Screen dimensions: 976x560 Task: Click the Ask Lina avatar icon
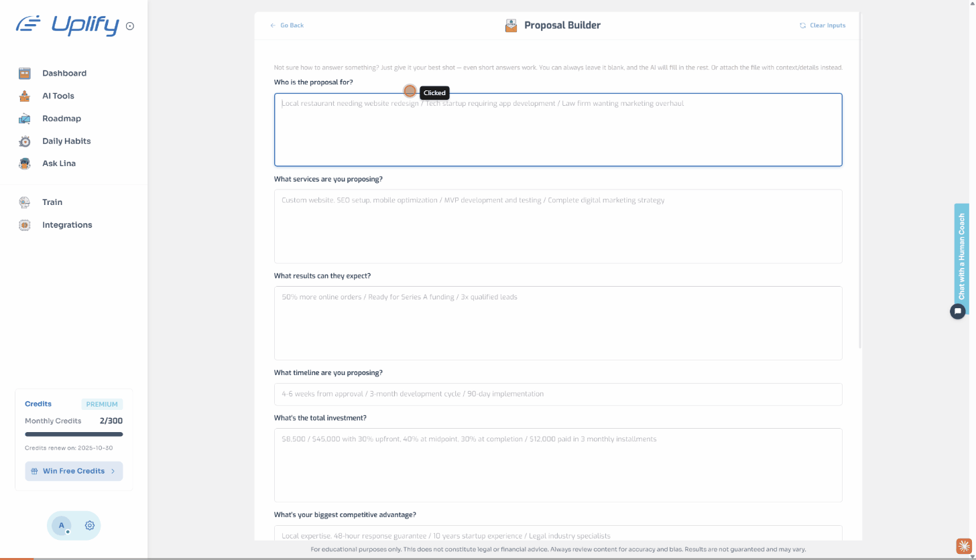(25, 163)
